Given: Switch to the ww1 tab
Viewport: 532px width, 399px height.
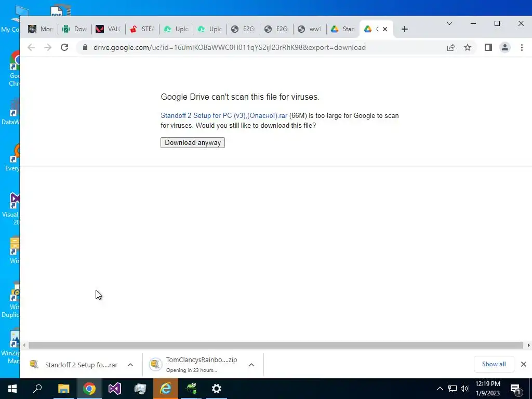Looking at the screenshot, I should [310, 29].
